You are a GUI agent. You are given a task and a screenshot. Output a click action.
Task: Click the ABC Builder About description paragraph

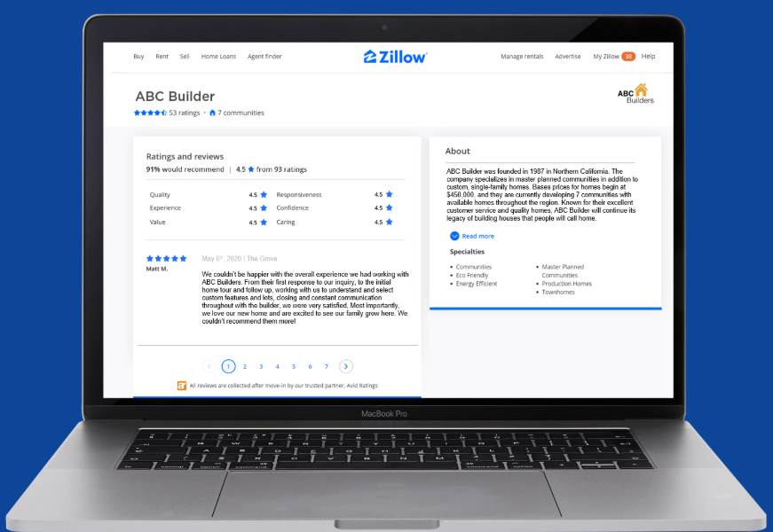pyautogui.click(x=542, y=194)
